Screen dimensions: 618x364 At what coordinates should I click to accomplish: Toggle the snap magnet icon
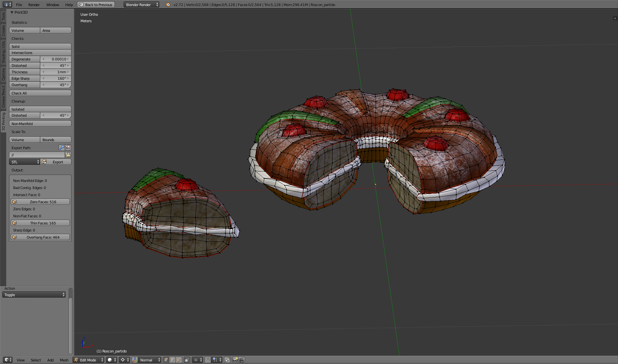coord(208,360)
